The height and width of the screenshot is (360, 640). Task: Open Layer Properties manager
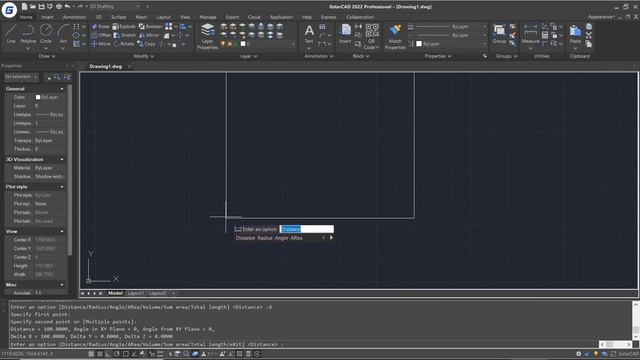coord(207,36)
